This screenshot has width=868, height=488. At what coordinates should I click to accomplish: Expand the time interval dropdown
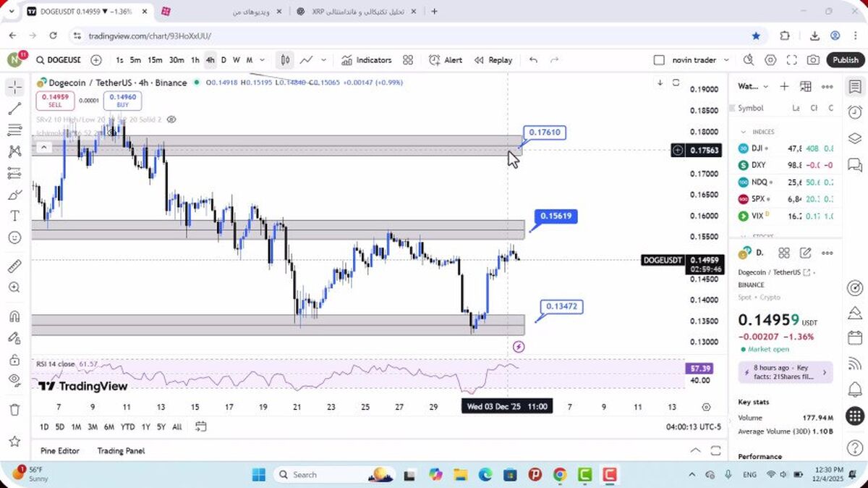click(x=262, y=60)
